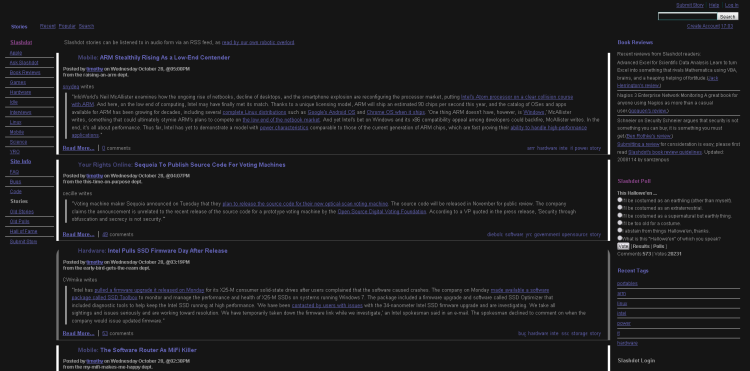
Task: Open the Hardware section in sidebar
Action: 20,92
